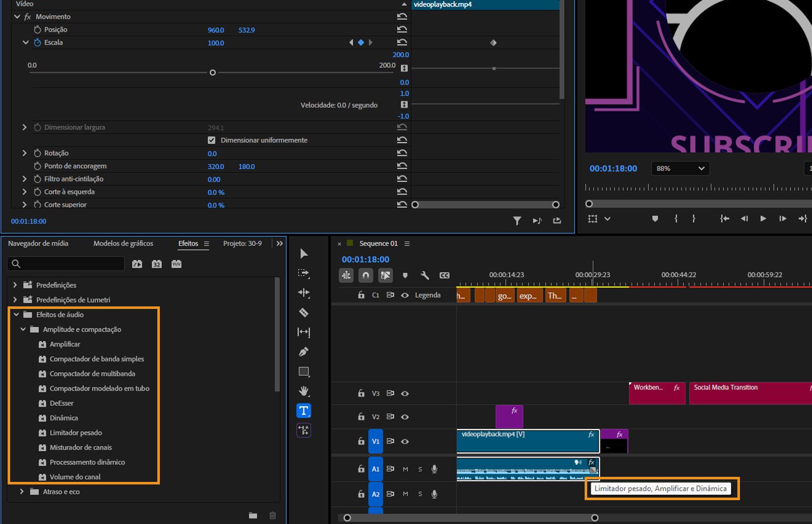Activate the Hand tool

(x=303, y=391)
